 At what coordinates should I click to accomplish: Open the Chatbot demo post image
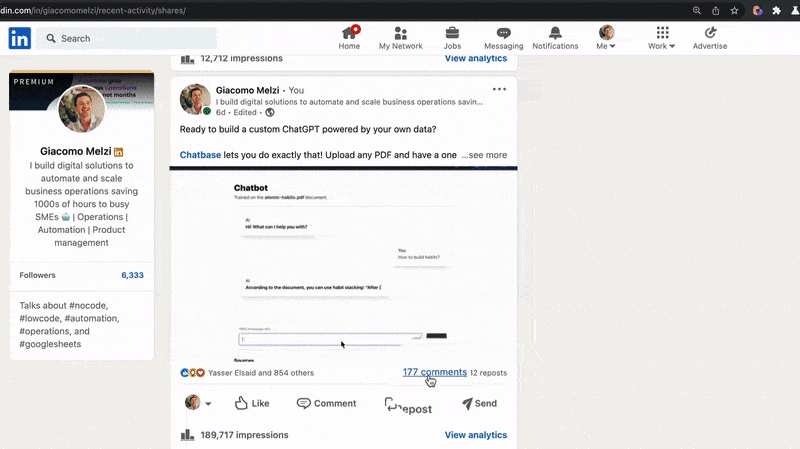(343, 264)
